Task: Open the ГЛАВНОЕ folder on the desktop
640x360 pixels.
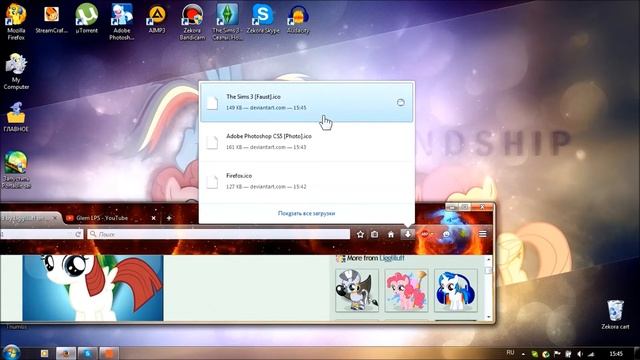Action: 16,117
